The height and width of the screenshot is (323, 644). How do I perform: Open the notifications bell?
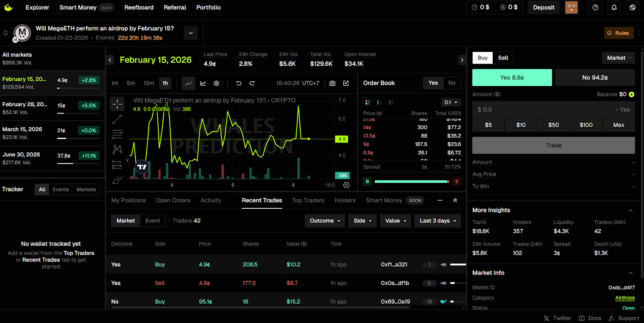614,7
